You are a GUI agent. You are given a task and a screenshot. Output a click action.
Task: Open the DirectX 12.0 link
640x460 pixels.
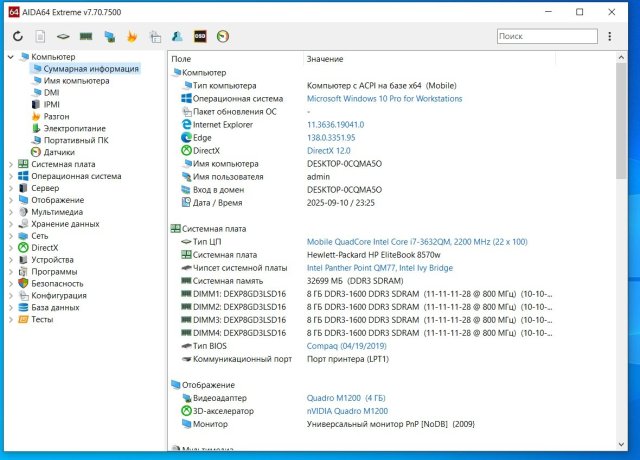(x=329, y=151)
